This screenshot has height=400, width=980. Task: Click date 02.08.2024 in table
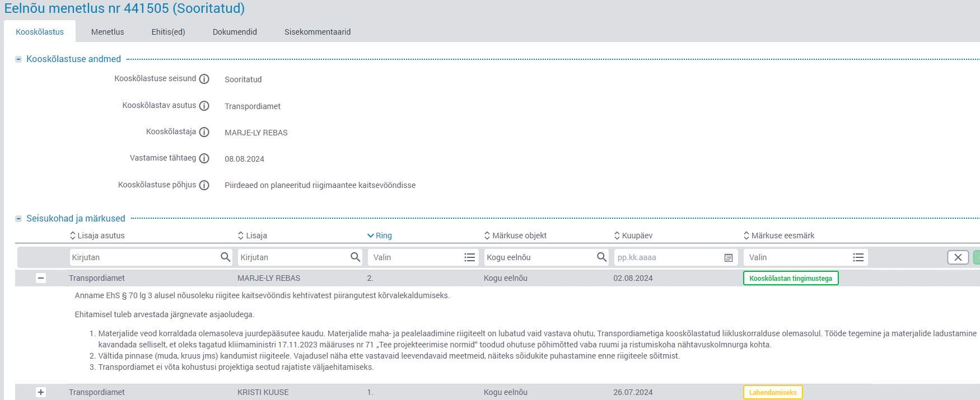click(x=633, y=278)
